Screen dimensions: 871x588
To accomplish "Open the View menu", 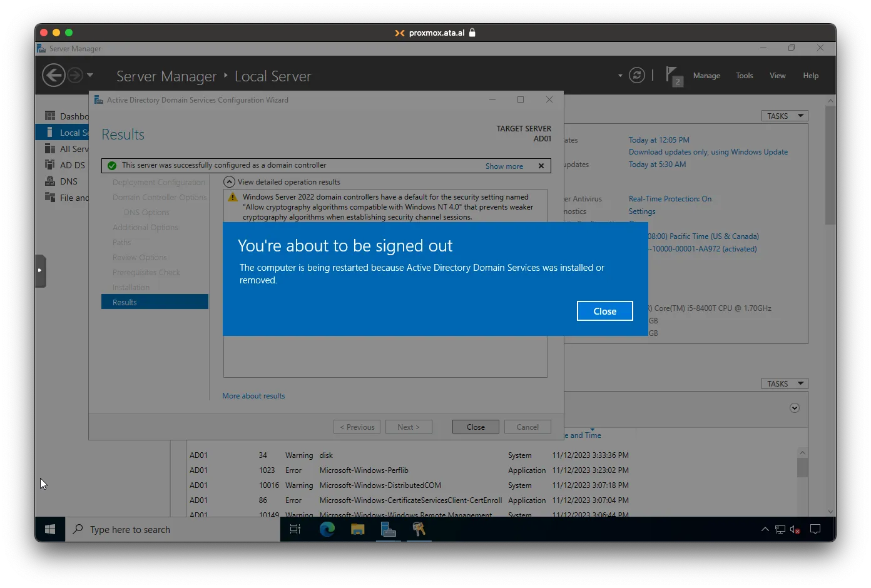I will [x=778, y=76].
